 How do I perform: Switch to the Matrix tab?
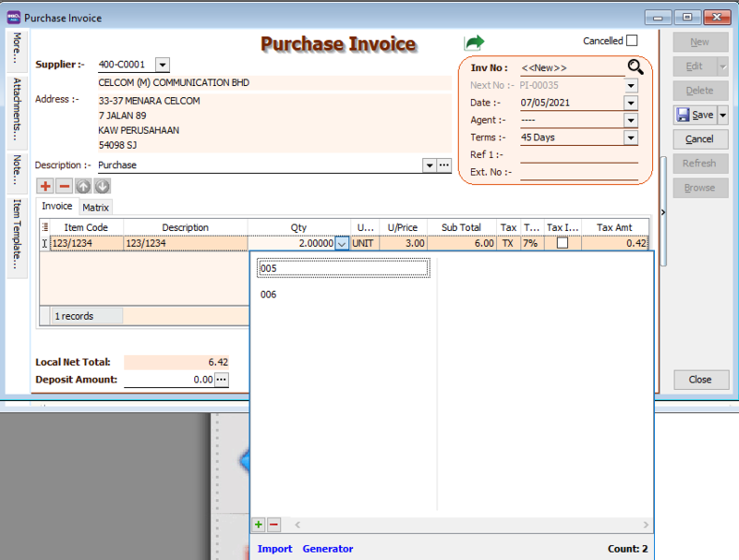click(x=95, y=207)
